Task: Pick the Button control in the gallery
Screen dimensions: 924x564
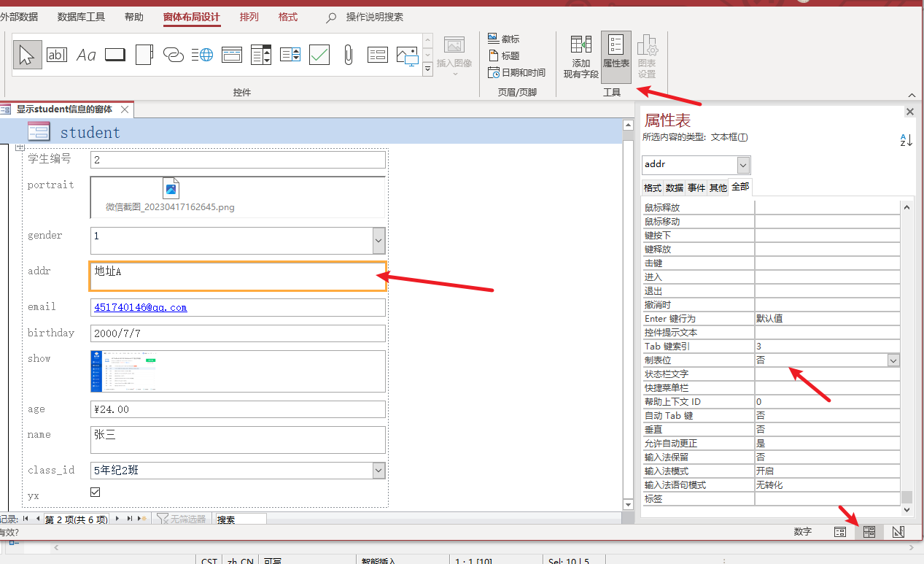Action: pos(115,54)
